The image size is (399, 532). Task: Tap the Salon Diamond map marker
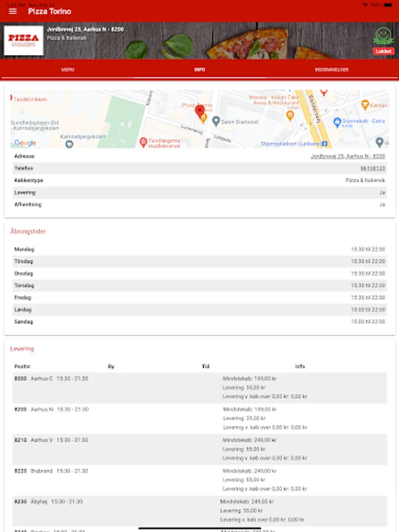216,121
